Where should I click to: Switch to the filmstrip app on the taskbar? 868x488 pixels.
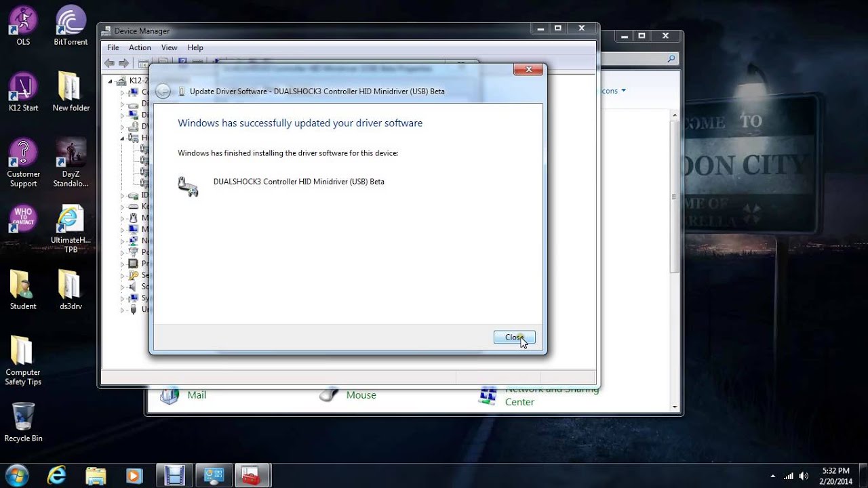coord(175,476)
